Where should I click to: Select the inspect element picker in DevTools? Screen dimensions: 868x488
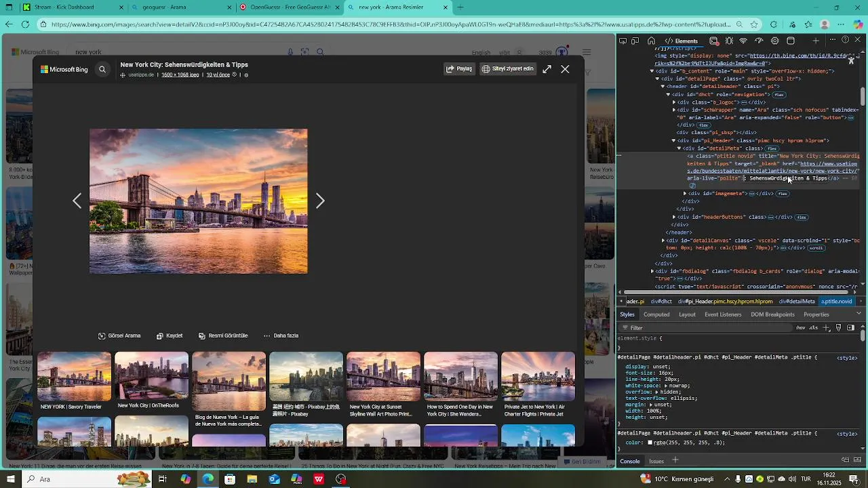pos(623,41)
